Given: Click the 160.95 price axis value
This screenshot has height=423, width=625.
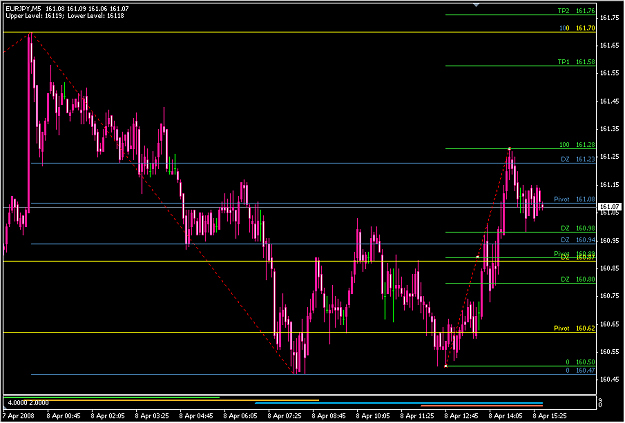Looking at the screenshot, I should [x=608, y=240].
